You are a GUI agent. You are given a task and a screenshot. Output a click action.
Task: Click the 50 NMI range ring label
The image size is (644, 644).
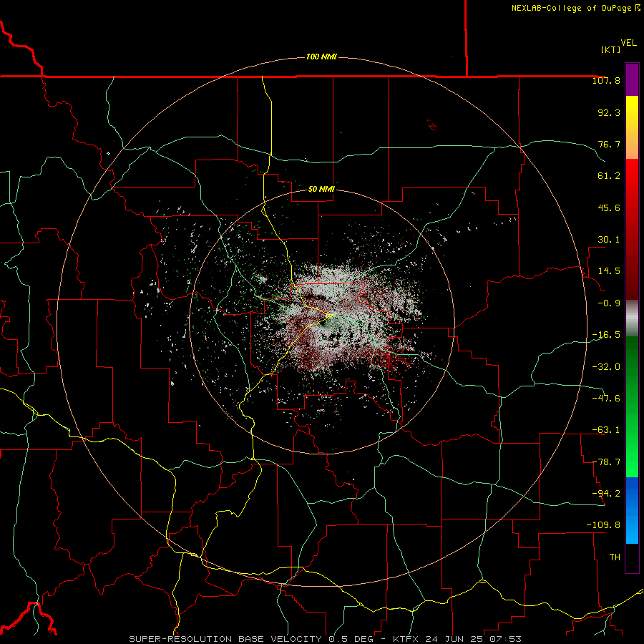point(321,189)
